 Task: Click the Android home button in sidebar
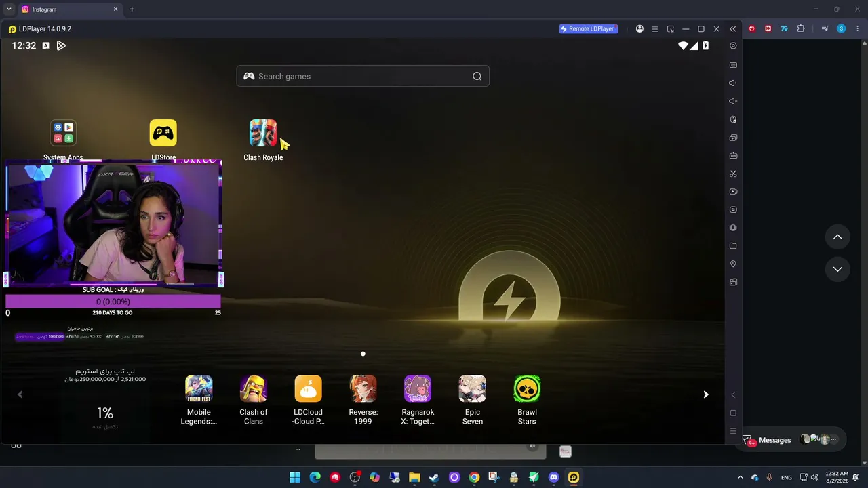[x=733, y=413]
